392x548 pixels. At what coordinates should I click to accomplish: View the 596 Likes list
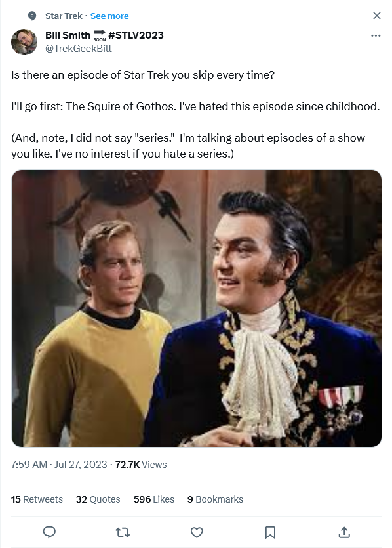click(154, 499)
